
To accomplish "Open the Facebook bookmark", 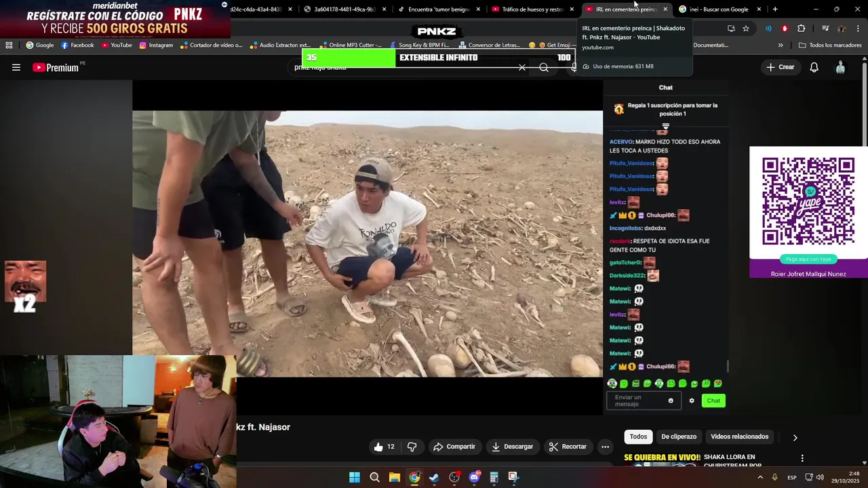I will click(x=77, y=45).
